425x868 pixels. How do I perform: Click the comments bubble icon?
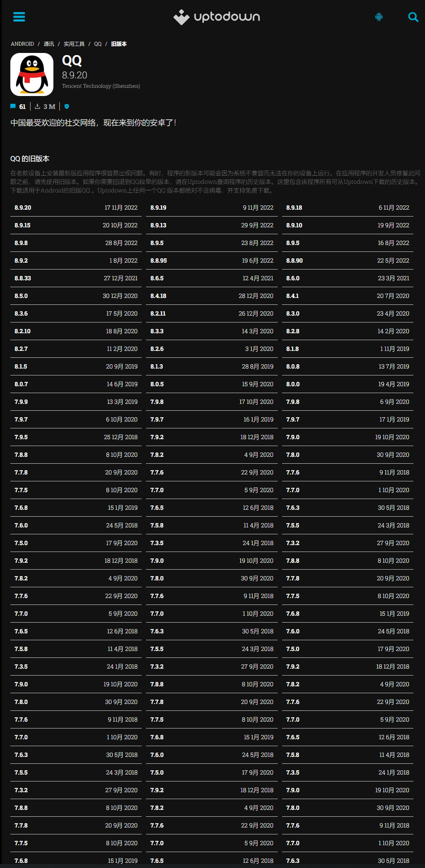pyautogui.click(x=13, y=106)
